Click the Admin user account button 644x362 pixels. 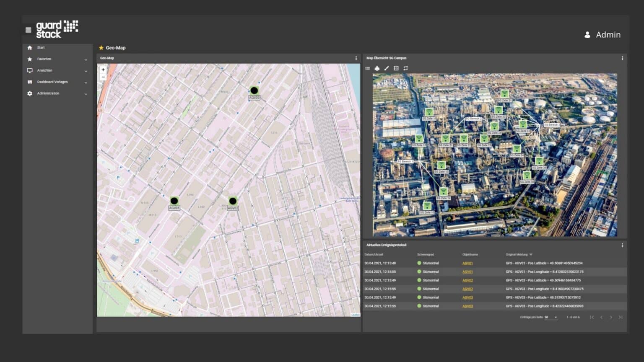tap(602, 35)
